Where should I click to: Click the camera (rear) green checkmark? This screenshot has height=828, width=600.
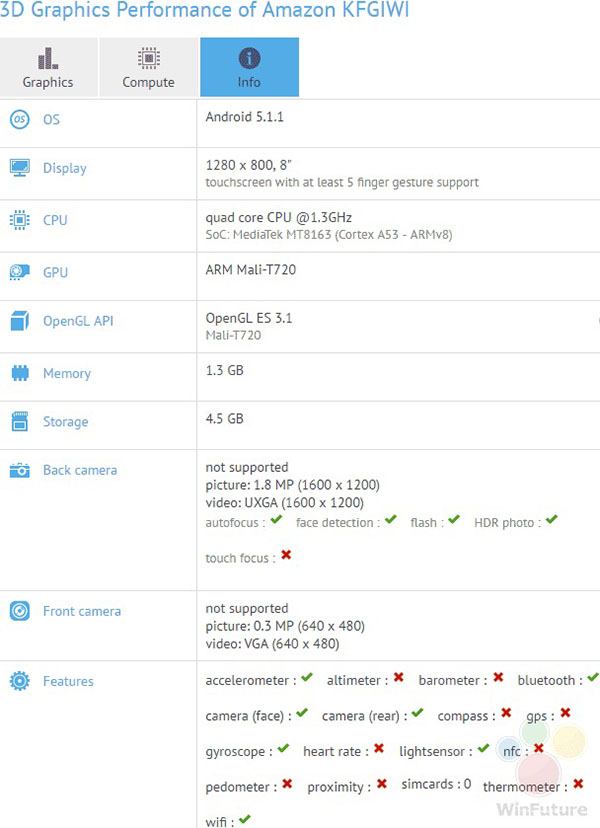pos(418,713)
